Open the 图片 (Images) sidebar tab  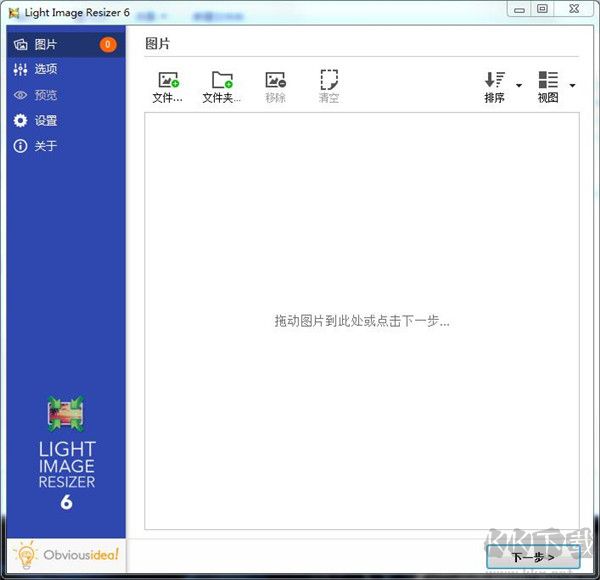pos(66,44)
